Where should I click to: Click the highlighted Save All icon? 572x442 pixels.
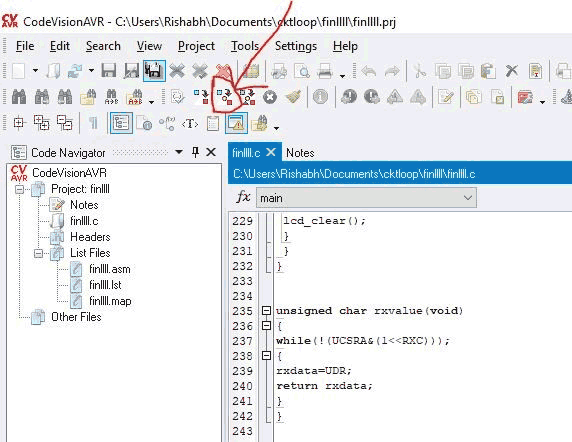coord(154,71)
